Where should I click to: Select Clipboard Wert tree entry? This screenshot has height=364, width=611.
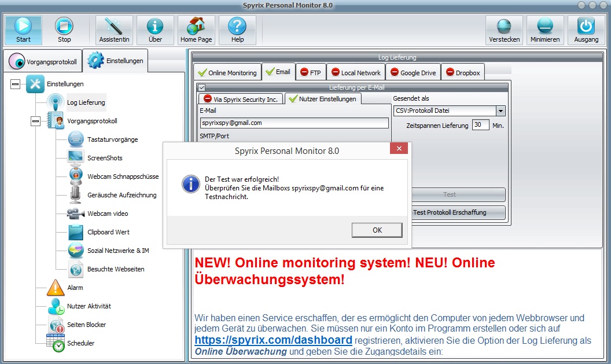pos(108,232)
